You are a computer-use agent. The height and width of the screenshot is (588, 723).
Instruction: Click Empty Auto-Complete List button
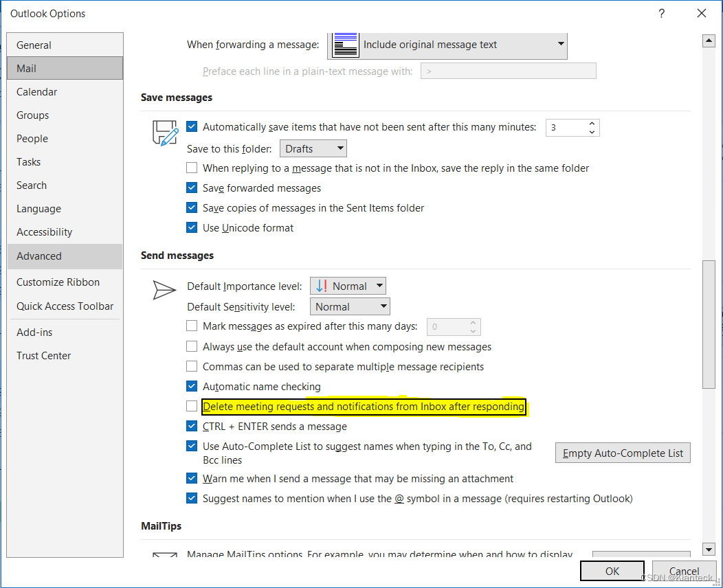623,453
